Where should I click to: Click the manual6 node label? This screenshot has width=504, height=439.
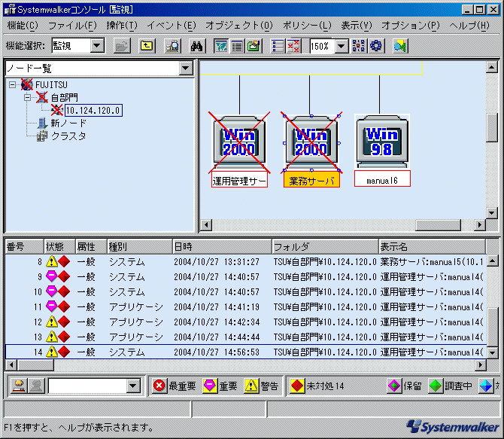pos(382,179)
